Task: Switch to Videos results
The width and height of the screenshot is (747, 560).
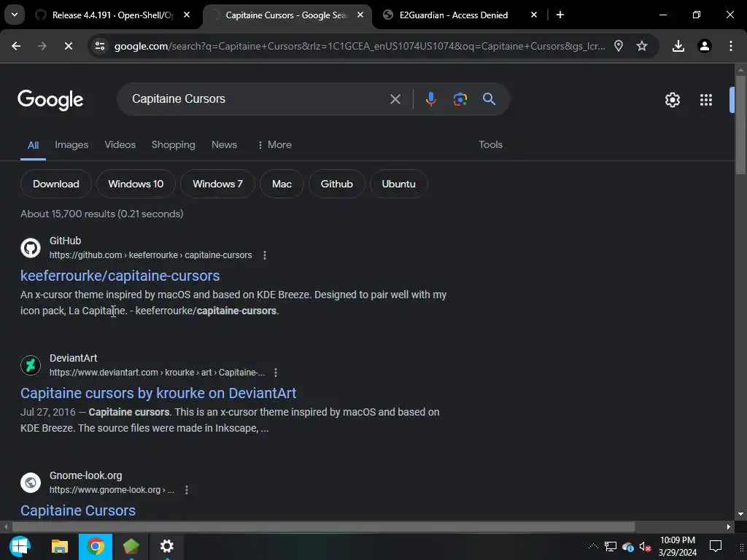Action: coord(120,145)
